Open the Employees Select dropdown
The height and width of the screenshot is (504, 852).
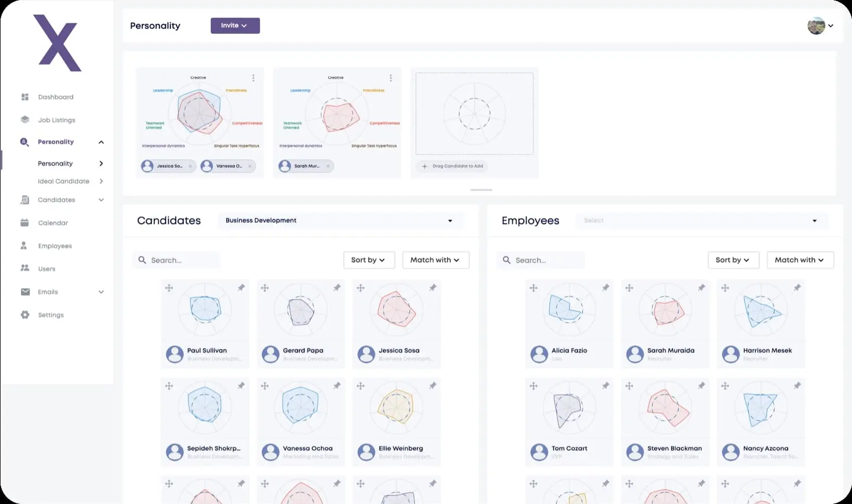click(x=701, y=221)
